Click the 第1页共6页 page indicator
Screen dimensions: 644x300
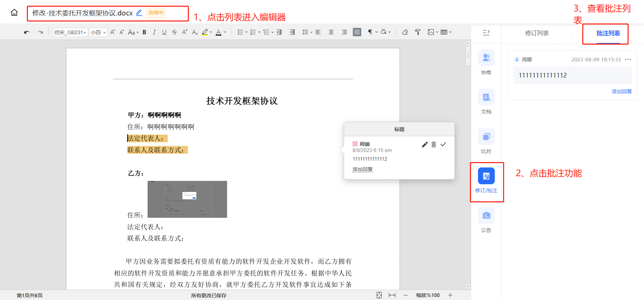[30, 295]
